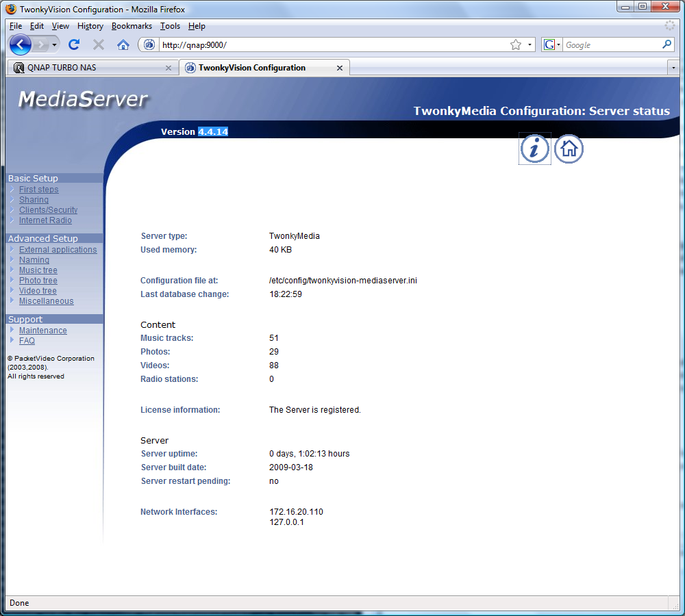Click the URL field showing http://qnap:9000/
The height and width of the screenshot is (616, 685).
pos(334,45)
